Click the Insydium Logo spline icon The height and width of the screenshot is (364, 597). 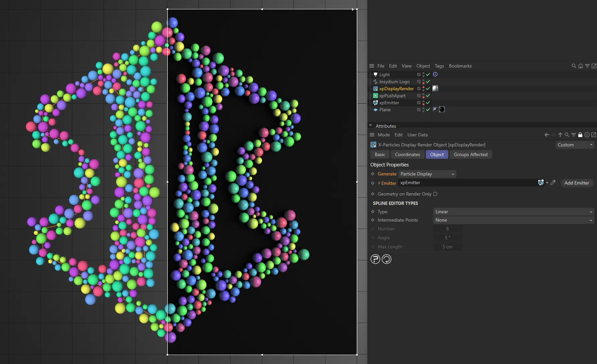375,82
